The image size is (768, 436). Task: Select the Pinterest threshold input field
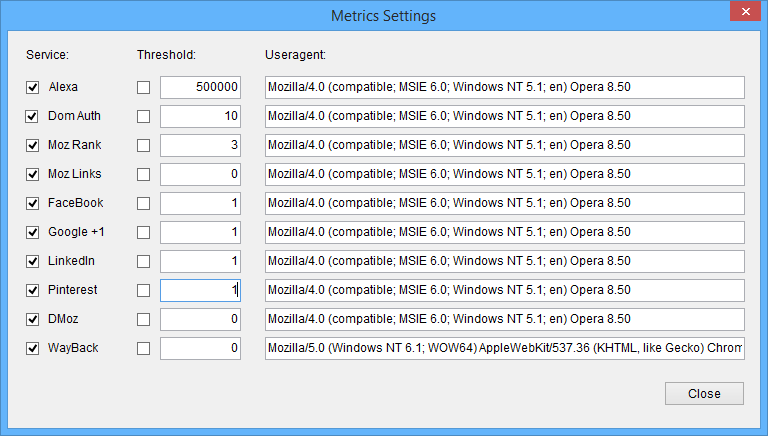coord(200,291)
